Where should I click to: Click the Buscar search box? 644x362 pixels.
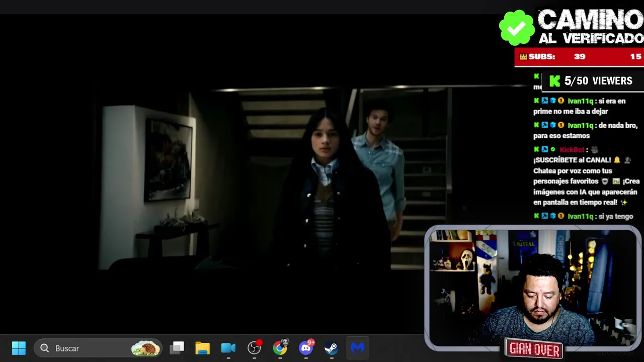point(98,348)
